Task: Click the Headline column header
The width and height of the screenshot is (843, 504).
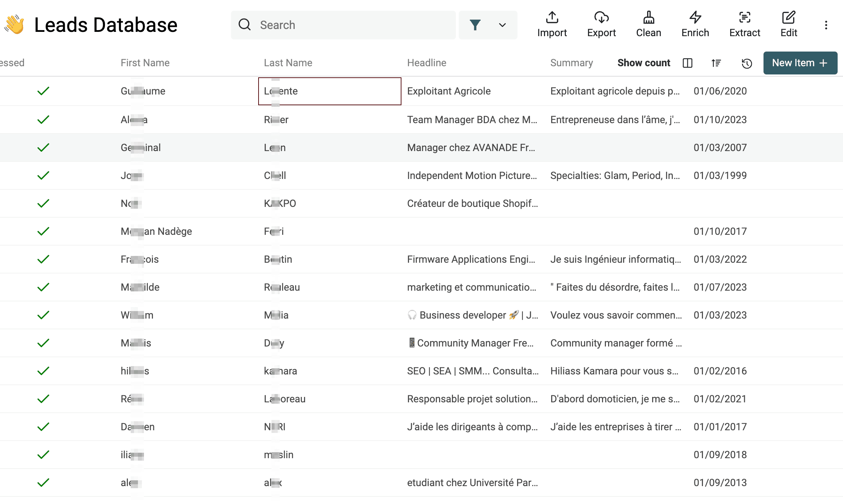Action: point(427,63)
